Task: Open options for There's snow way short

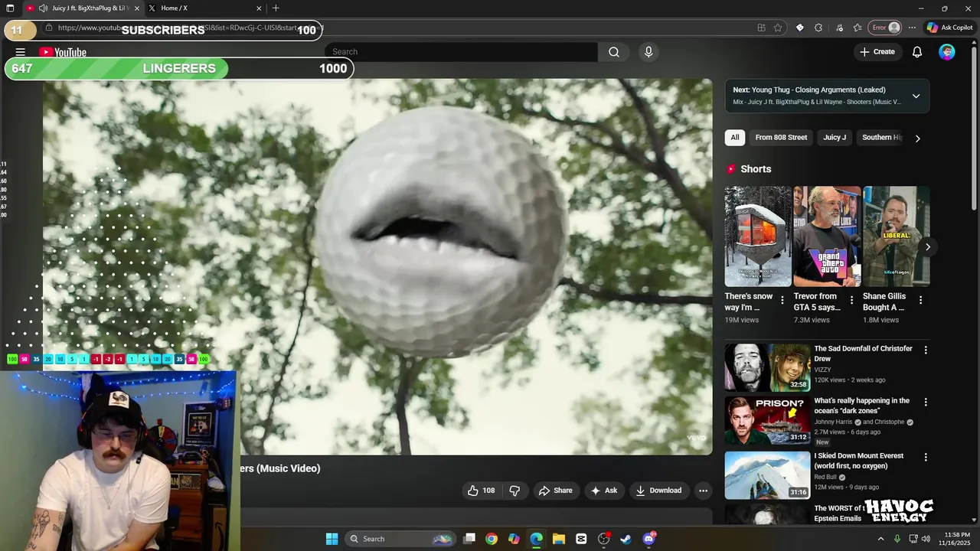Action: (x=782, y=301)
